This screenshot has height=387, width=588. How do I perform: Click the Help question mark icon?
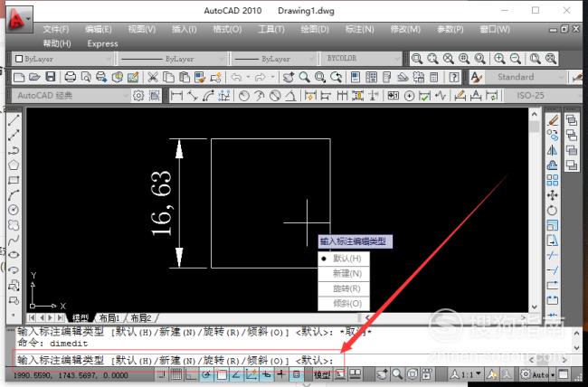pyautogui.click(x=454, y=77)
